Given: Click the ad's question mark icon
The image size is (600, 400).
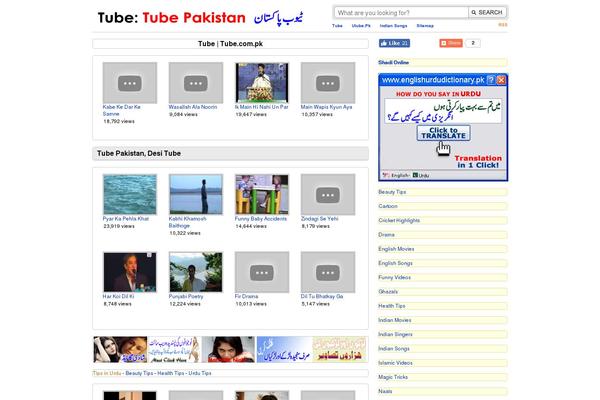Looking at the screenshot, I should [491, 80].
